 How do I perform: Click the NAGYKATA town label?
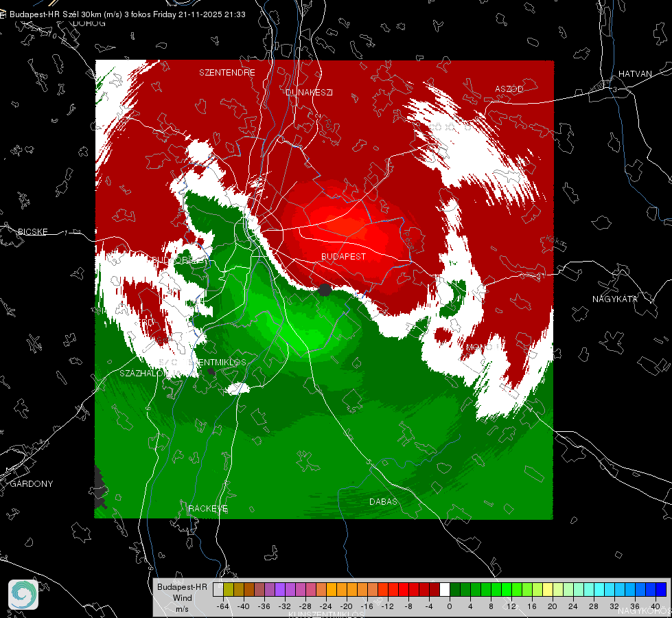click(x=615, y=299)
